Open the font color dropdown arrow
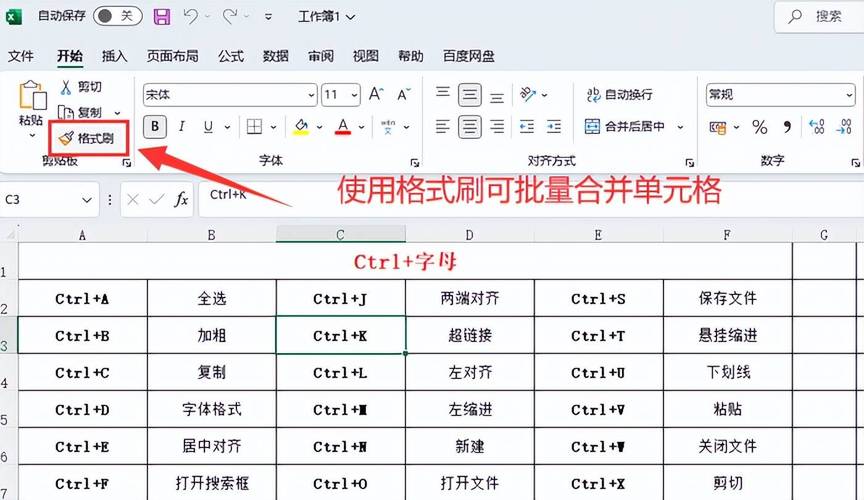The height and width of the screenshot is (500, 864). (x=361, y=127)
